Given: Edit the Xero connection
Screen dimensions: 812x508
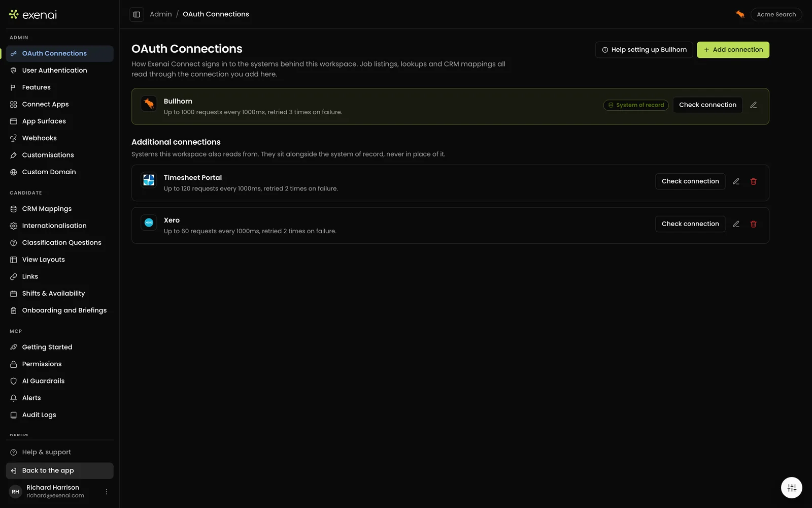Looking at the screenshot, I should pyautogui.click(x=736, y=224).
